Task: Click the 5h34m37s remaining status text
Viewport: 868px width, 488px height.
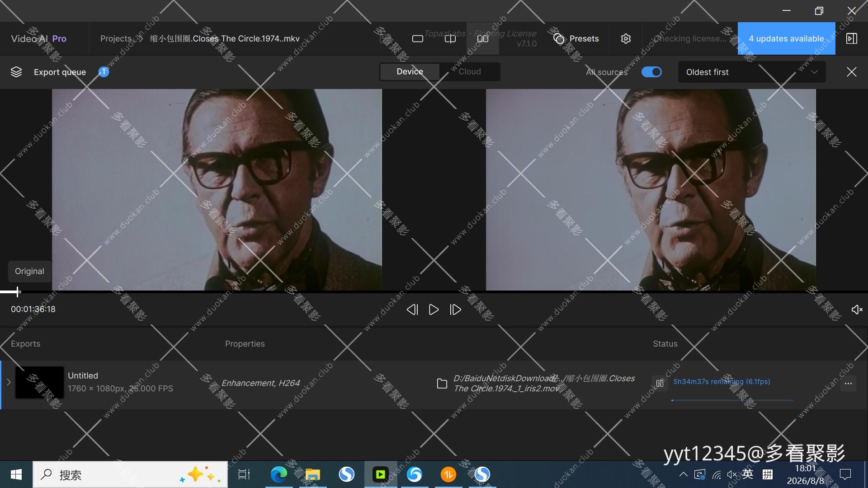Action: (x=722, y=381)
